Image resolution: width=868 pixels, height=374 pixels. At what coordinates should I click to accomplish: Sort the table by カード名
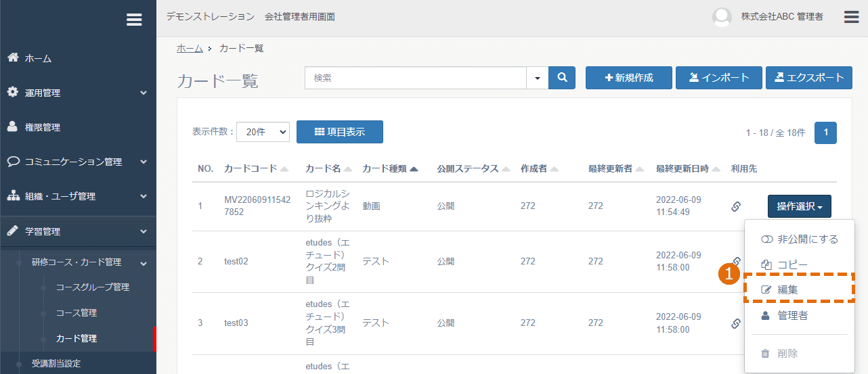(x=329, y=168)
